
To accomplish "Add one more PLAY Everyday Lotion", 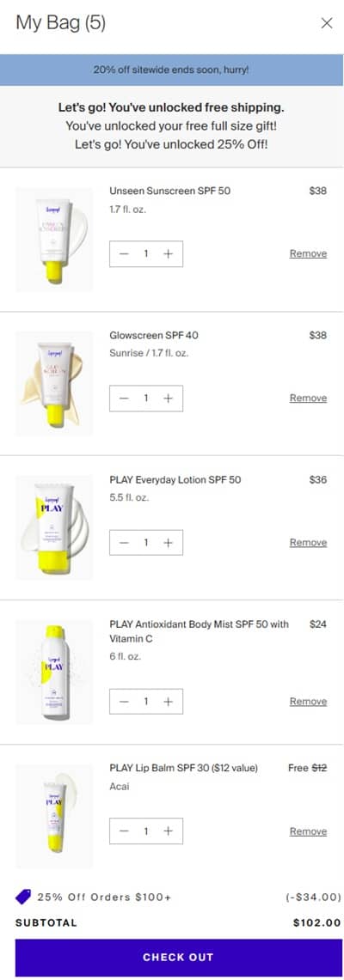I will (x=168, y=543).
